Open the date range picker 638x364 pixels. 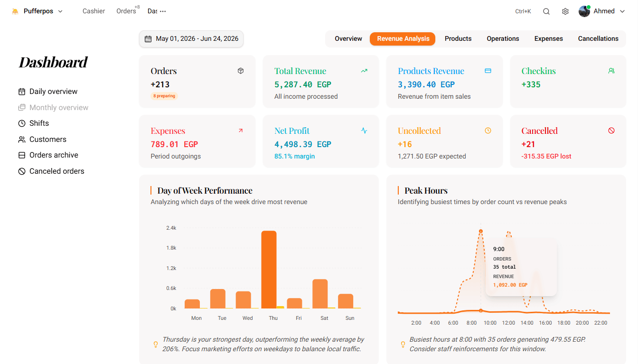191,39
